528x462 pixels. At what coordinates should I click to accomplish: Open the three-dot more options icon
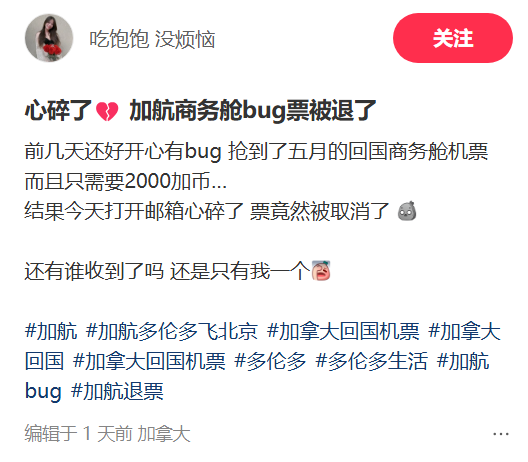501,434
